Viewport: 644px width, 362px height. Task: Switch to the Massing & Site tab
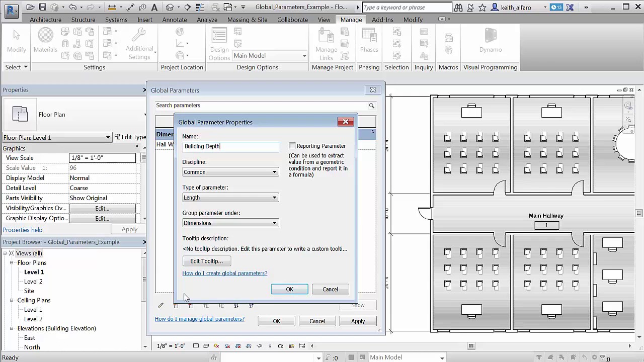[248, 20]
